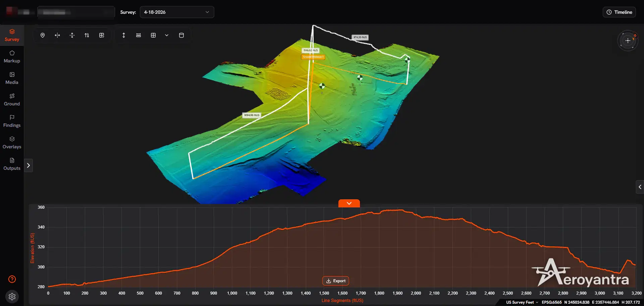Select the cylinder volume tool
The height and width of the screenshot is (306, 644).
pyautogui.click(x=181, y=35)
